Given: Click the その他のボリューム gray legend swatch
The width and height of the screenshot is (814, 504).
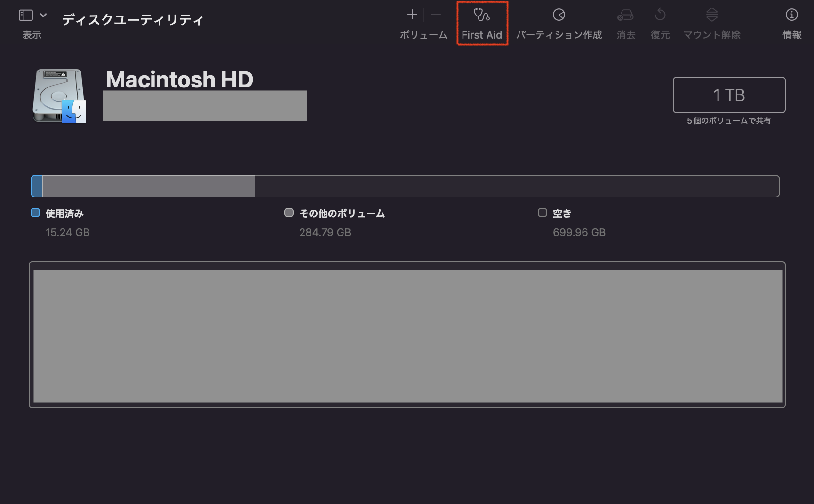Looking at the screenshot, I should (289, 213).
